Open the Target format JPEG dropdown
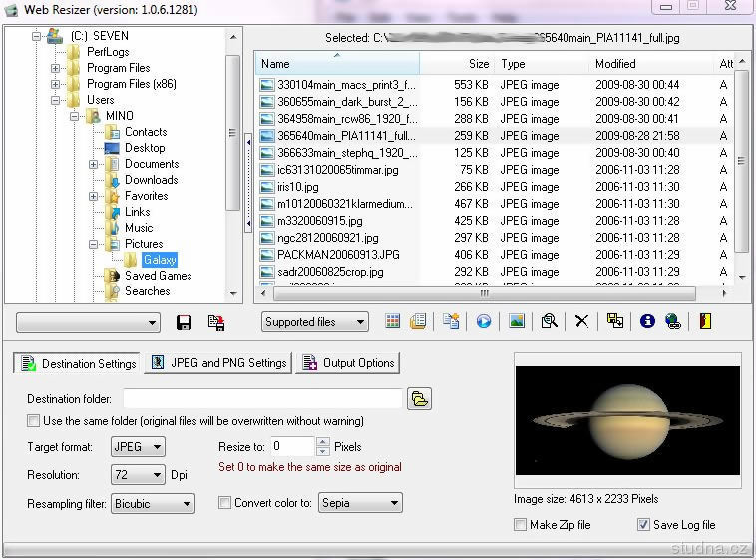The image size is (756, 560). pyautogui.click(x=138, y=447)
